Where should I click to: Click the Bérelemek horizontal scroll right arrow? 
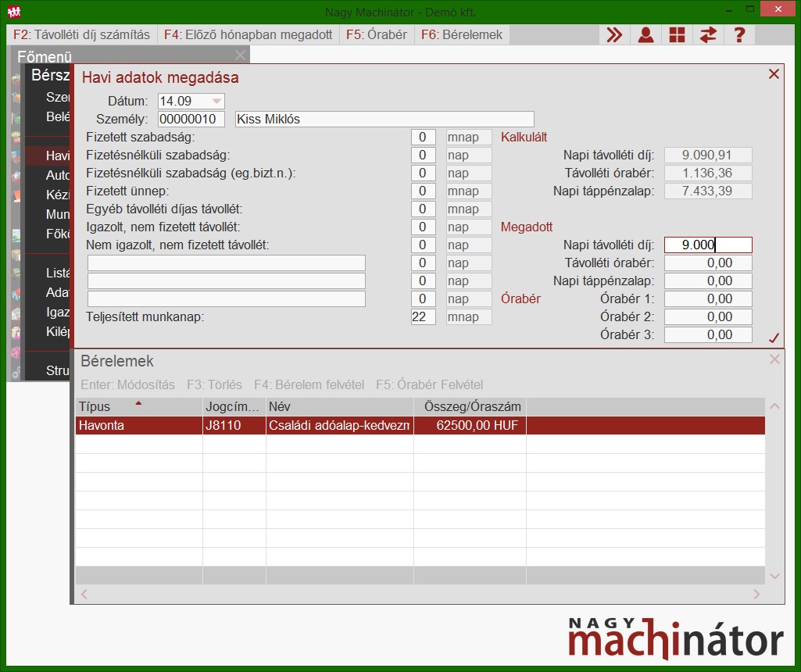(756, 594)
